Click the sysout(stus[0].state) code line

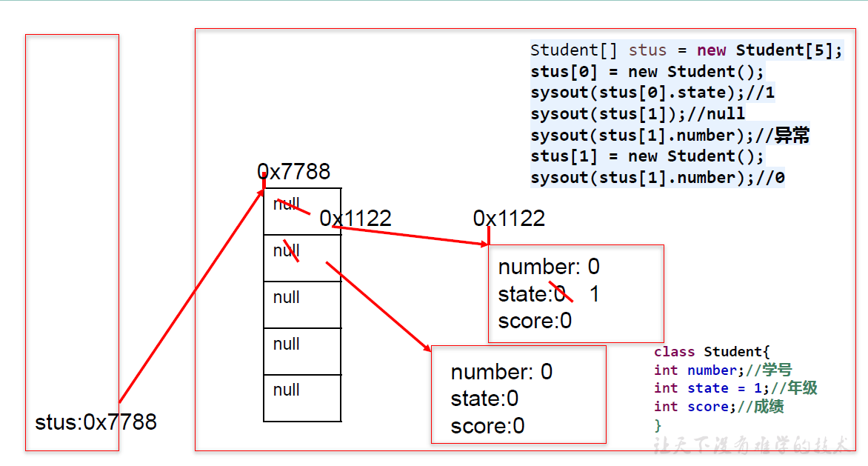652,93
